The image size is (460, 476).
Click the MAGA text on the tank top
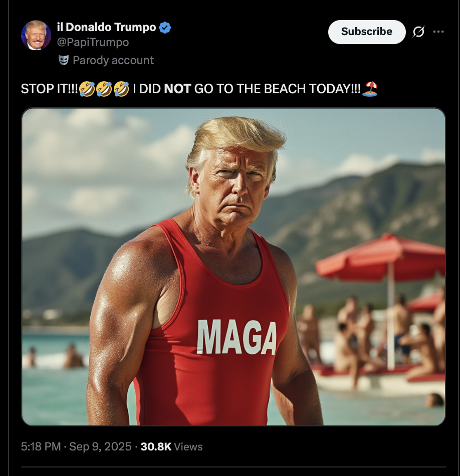click(237, 337)
